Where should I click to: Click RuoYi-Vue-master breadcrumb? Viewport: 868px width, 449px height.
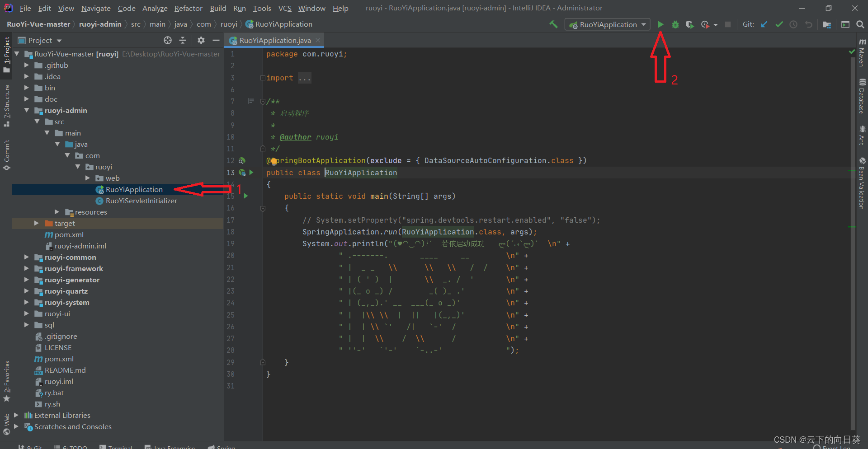click(x=38, y=24)
